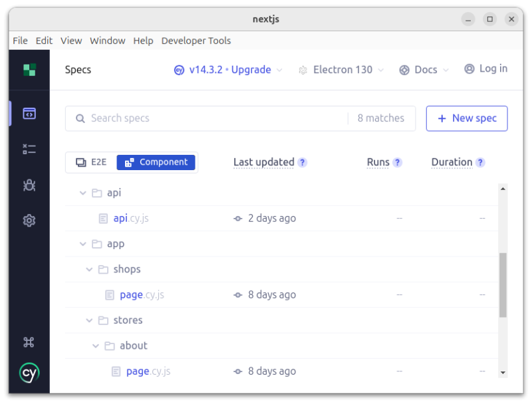
Task: Open the Specs icon in sidebar
Action: point(29,114)
